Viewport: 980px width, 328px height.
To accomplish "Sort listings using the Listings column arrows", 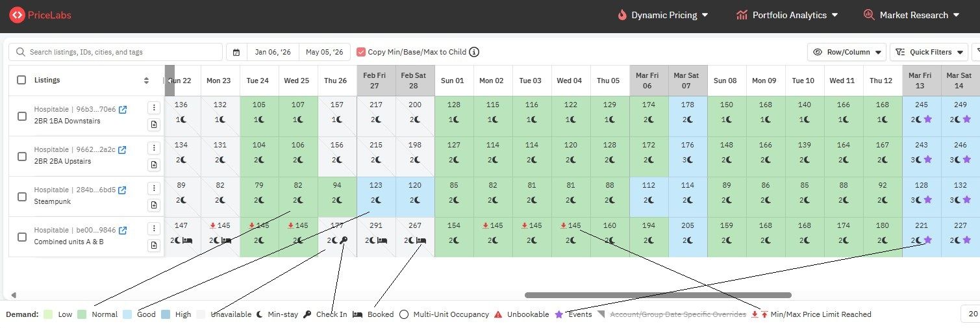I will pyautogui.click(x=146, y=81).
